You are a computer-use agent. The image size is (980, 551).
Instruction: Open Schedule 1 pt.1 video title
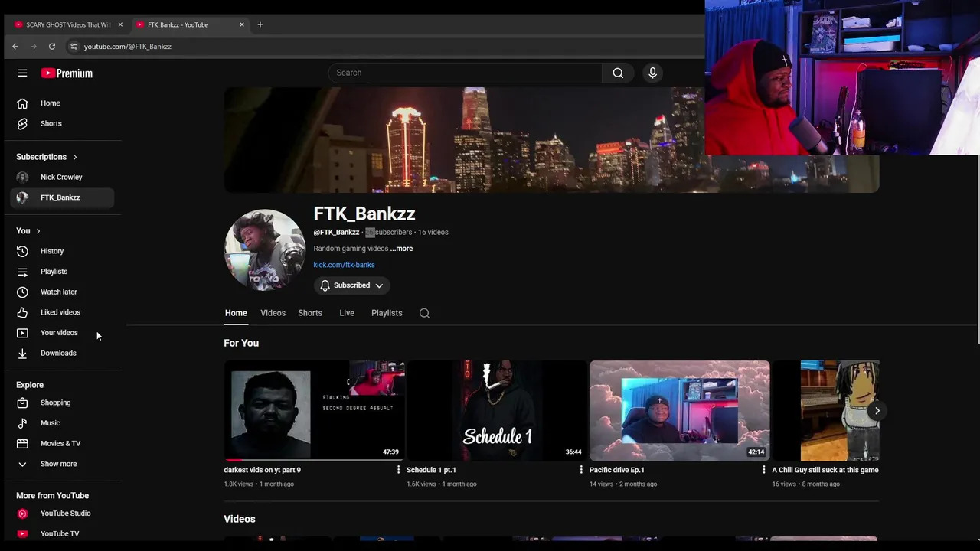[431, 470]
